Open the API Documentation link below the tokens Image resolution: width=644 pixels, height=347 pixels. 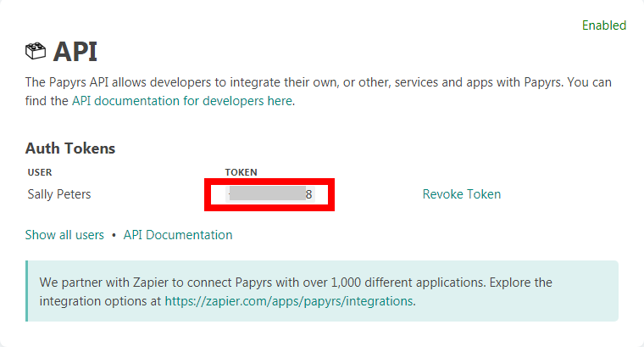click(x=178, y=235)
